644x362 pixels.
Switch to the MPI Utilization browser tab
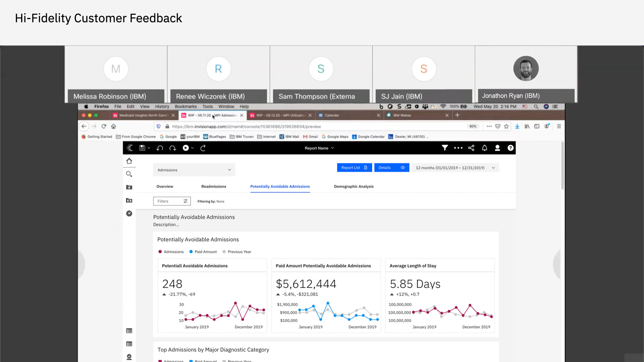pyautogui.click(x=281, y=115)
